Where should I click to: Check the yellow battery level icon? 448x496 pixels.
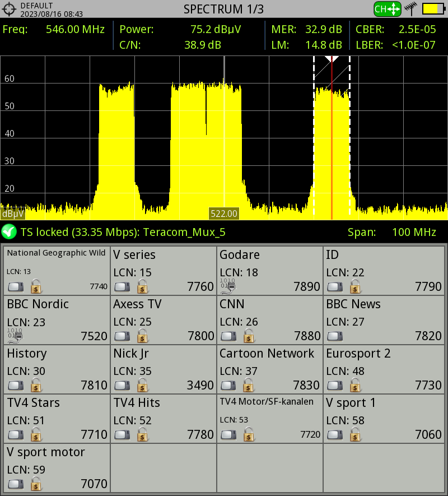pyautogui.click(x=434, y=9)
